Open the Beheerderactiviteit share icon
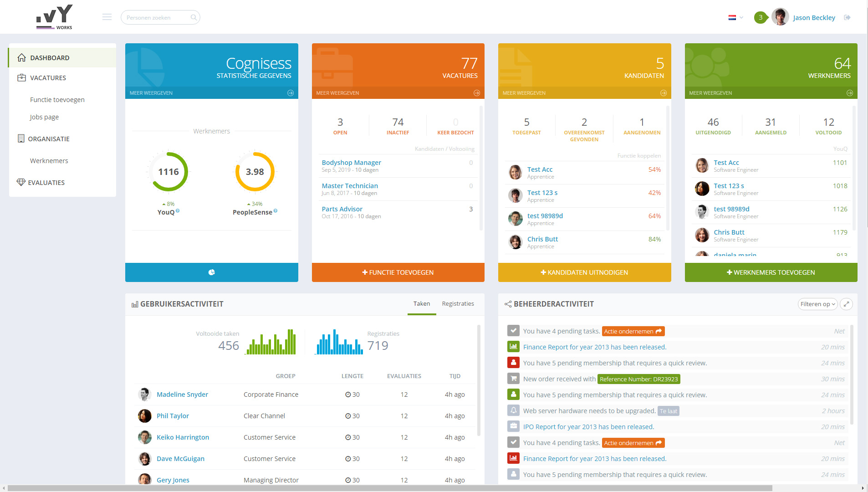Image resolution: width=868 pixels, height=492 pixels. point(508,304)
